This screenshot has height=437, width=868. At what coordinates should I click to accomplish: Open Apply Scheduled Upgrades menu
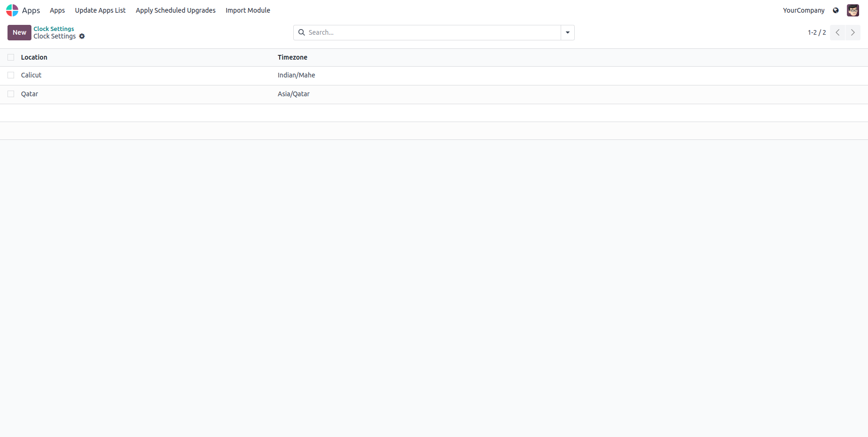click(176, 10)
